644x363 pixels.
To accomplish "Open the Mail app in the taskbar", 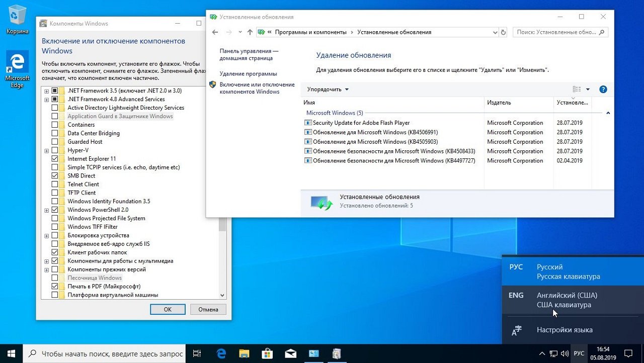I will (290, 353).
